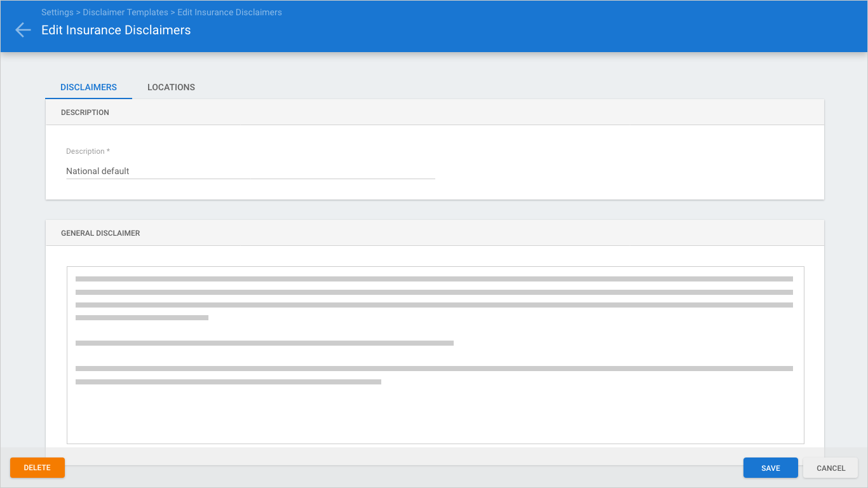Click the Description field label
Image resolution: width=868 pixels, height=488 pixels.
click(x=88, y=151)
